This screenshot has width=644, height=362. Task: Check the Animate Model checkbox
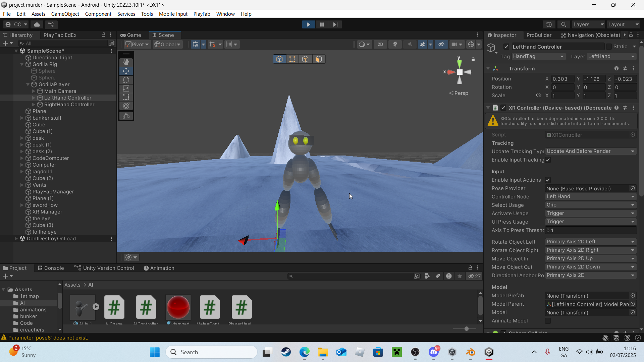[x=548, y=321]
